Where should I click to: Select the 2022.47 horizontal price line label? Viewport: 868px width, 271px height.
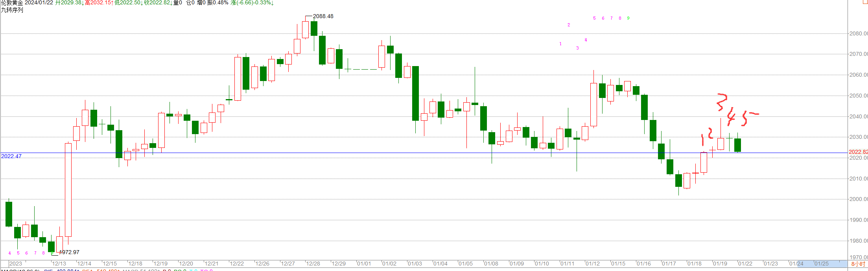tap(11, 156)
